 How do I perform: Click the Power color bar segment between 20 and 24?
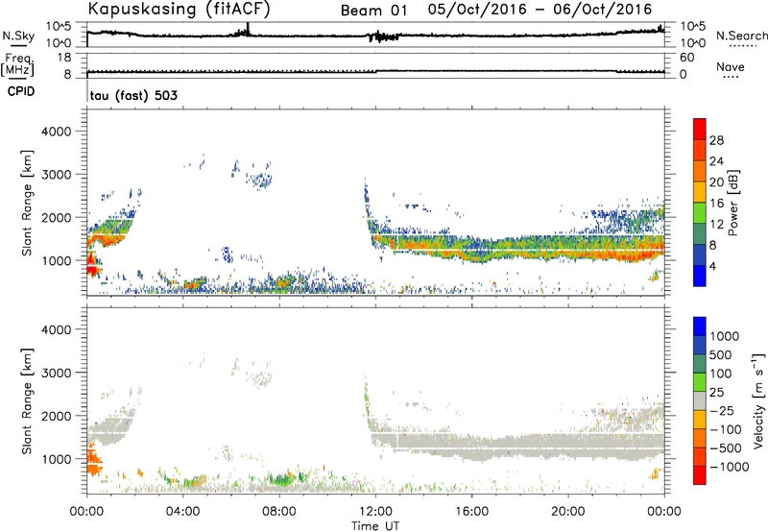700,171
